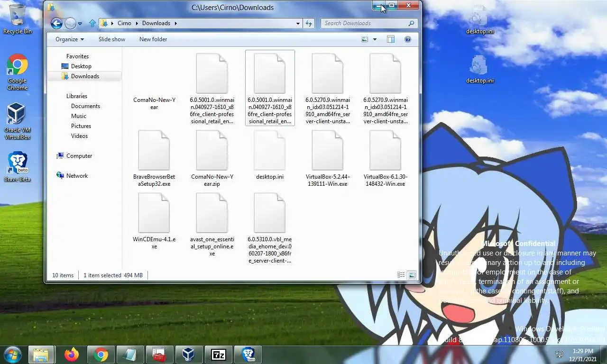Switch to large icons view in status bar
607x364 pixels.
coord(412,275)
